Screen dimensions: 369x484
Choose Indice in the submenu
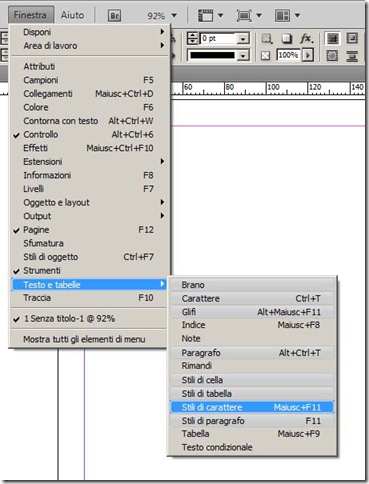(252, 325)
